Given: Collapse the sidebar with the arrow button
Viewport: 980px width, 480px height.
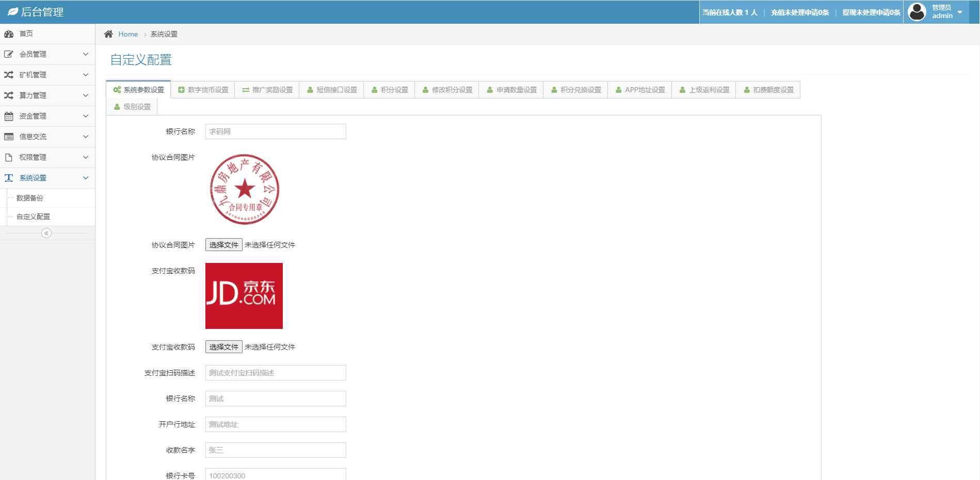Looking at the screenshot, I should click(46, 233).
